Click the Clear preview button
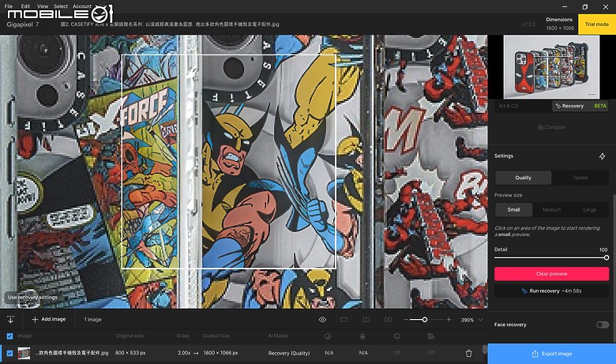The height and width of the screenshot is (364, 616). click(551, 274)
